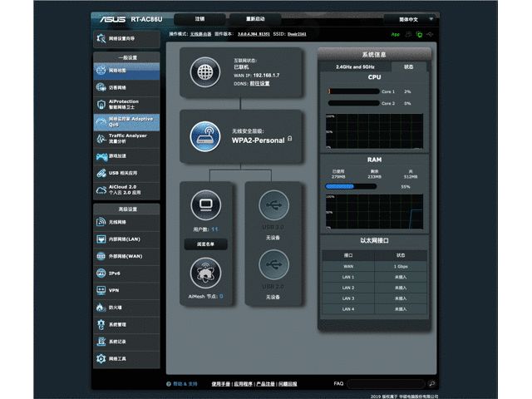Open the AiMesh node icon

(x=206, y=273)
